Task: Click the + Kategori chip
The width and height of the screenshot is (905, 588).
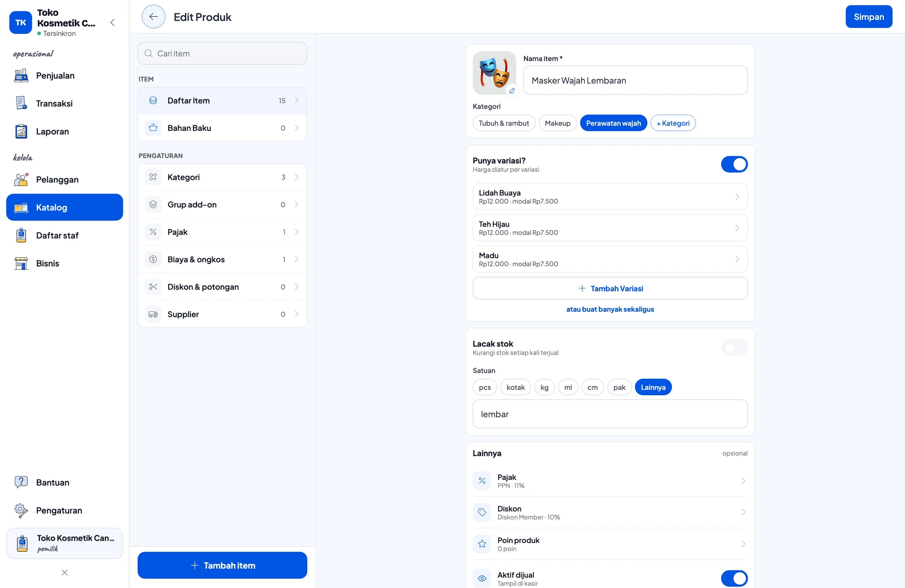Action: tap(673, 123)
